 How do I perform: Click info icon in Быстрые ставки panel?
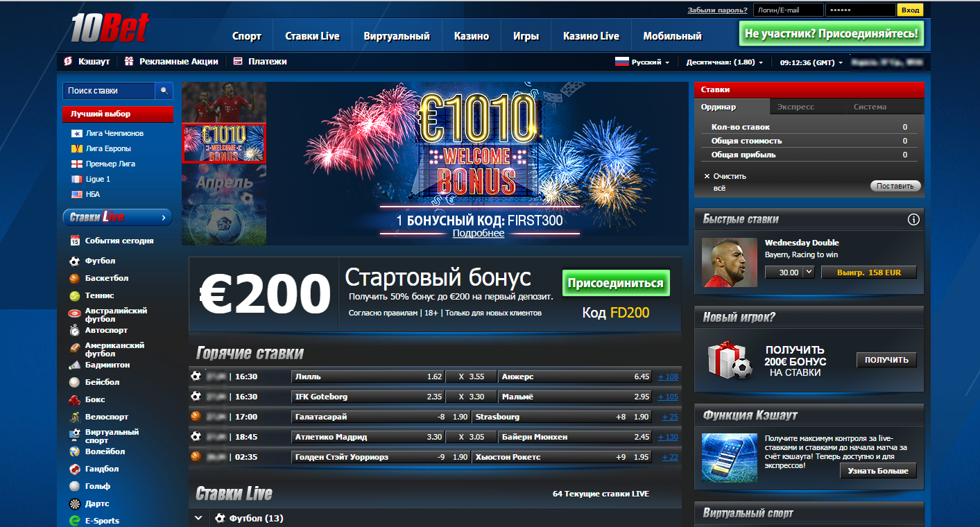pos(913,220)
